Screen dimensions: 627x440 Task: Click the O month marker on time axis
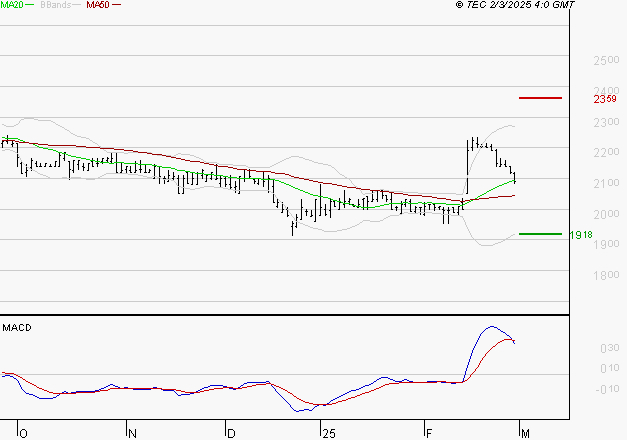click(23, 434)
